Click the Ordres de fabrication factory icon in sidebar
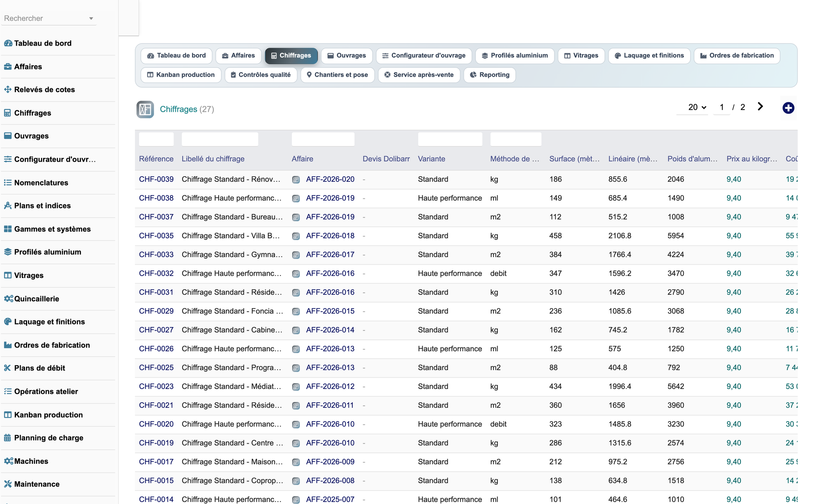This screenshot has width=815, height=504. click(x=8, y=345)
